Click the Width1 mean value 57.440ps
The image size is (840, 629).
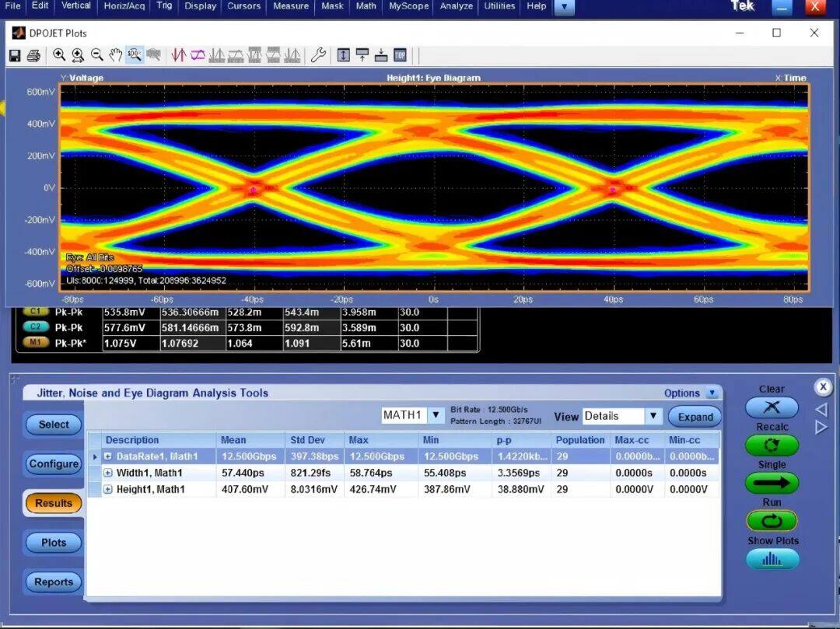[243, 473]
